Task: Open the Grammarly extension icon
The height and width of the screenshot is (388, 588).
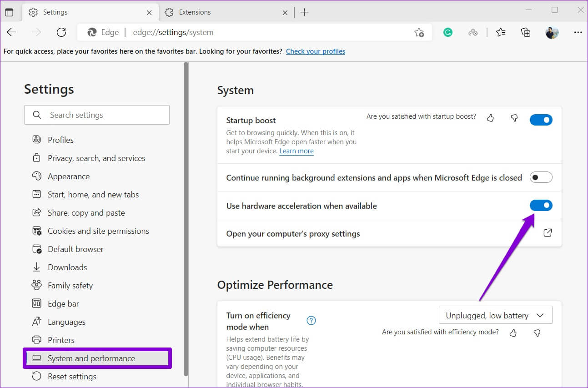Action: pos(448,32)
